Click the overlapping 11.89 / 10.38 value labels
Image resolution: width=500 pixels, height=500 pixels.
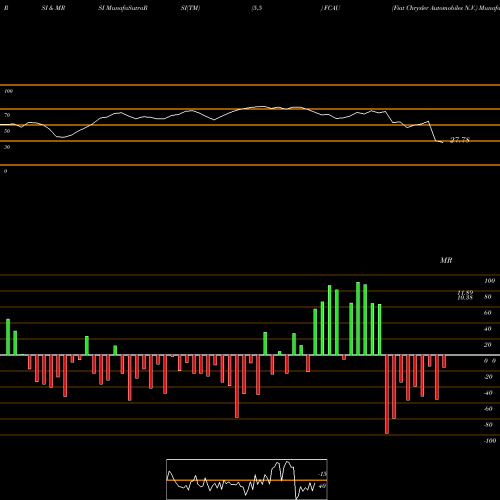tap(465, 295)
